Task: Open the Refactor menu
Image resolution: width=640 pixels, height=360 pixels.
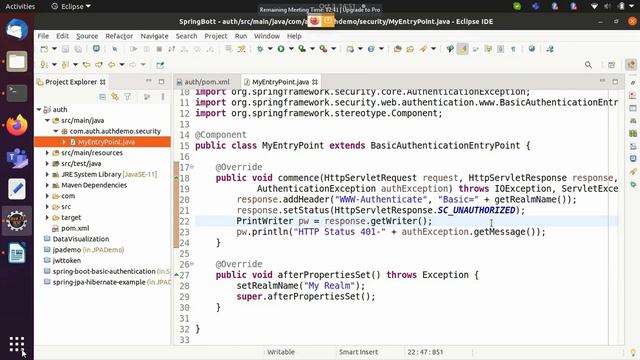Action: point(119,36)
